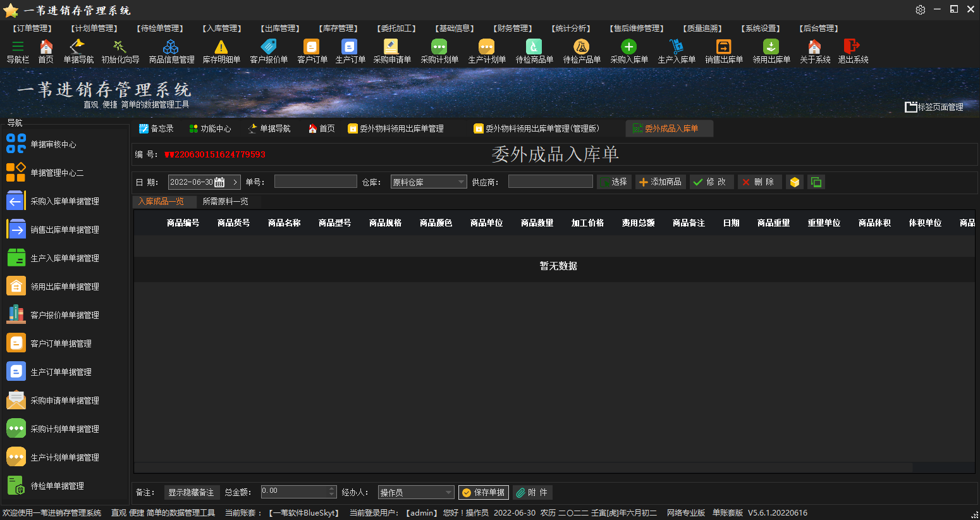Click 显示隐藏备注 button
This screenshot has height=520, width=980.
click(x=191, y=492)
